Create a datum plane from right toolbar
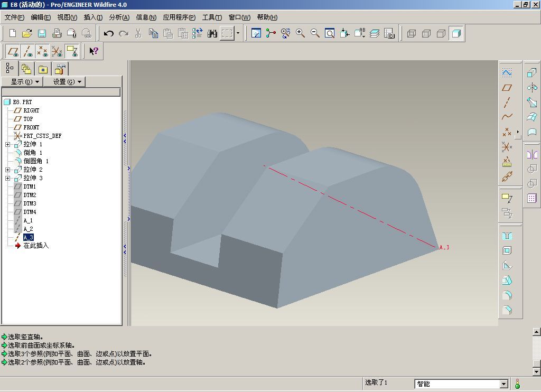Image resolution: width=541 pixels, height=392 pixels. (x=507, y=88)
